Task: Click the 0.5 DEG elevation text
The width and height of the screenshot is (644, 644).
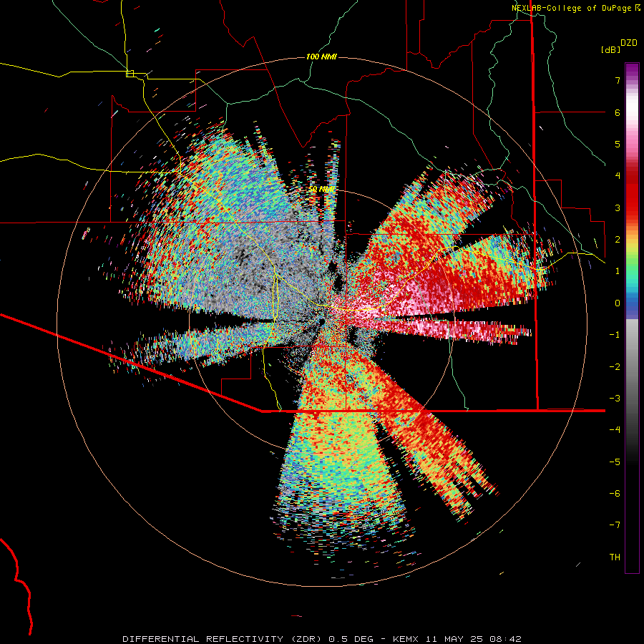Action: click(351, 639)
